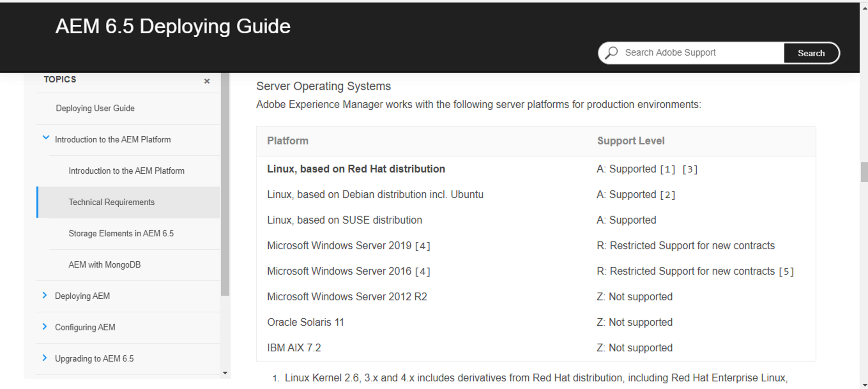Screen dimensions: 868x389
Task: Open Storage Elements in AEM 6.5 topic
Action: 121,233
